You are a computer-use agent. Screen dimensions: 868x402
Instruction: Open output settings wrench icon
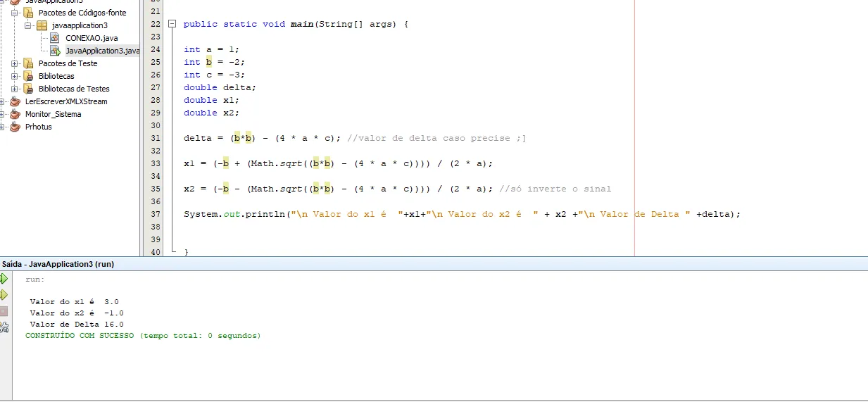[4, 327]
